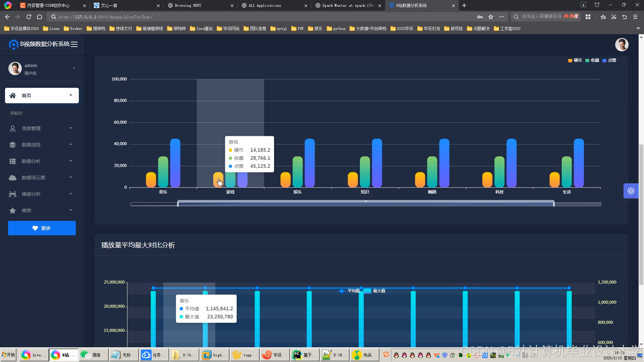Click the 信息管理 person icon in the sidebar

[13, 128]
